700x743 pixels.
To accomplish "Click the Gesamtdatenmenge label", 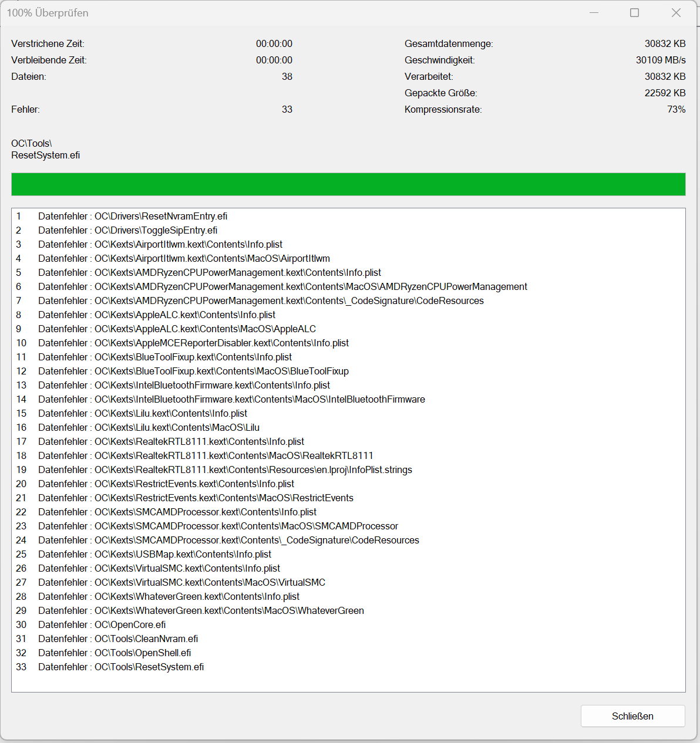I will click(x=449, y=43).
